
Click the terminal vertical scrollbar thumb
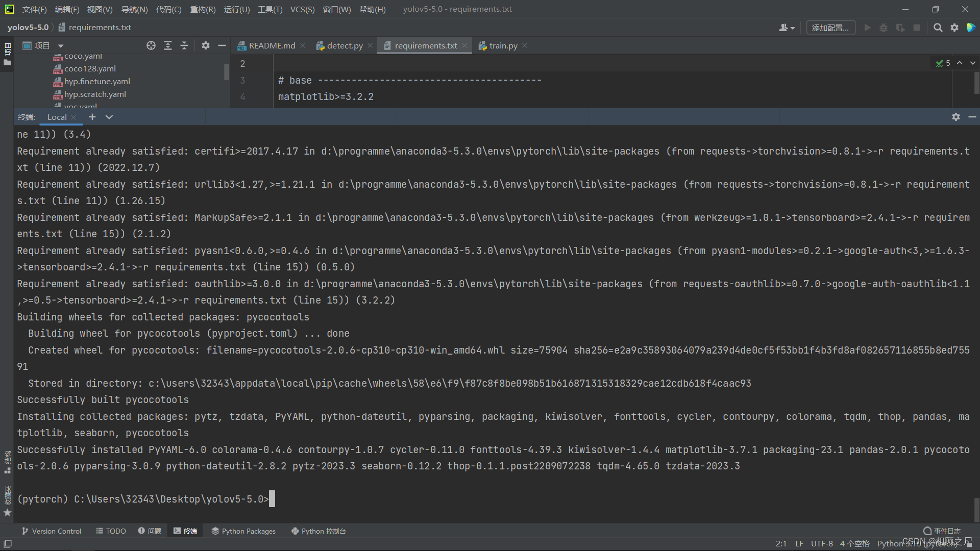(976, 509)
